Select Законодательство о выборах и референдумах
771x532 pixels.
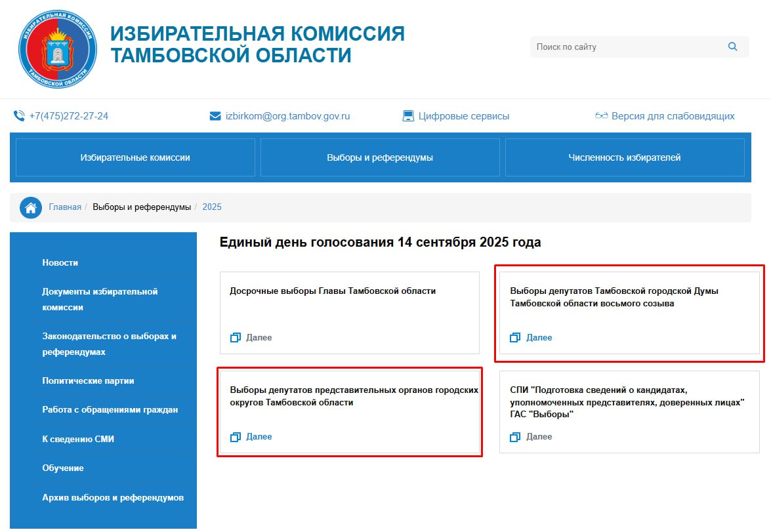[109, 344]
